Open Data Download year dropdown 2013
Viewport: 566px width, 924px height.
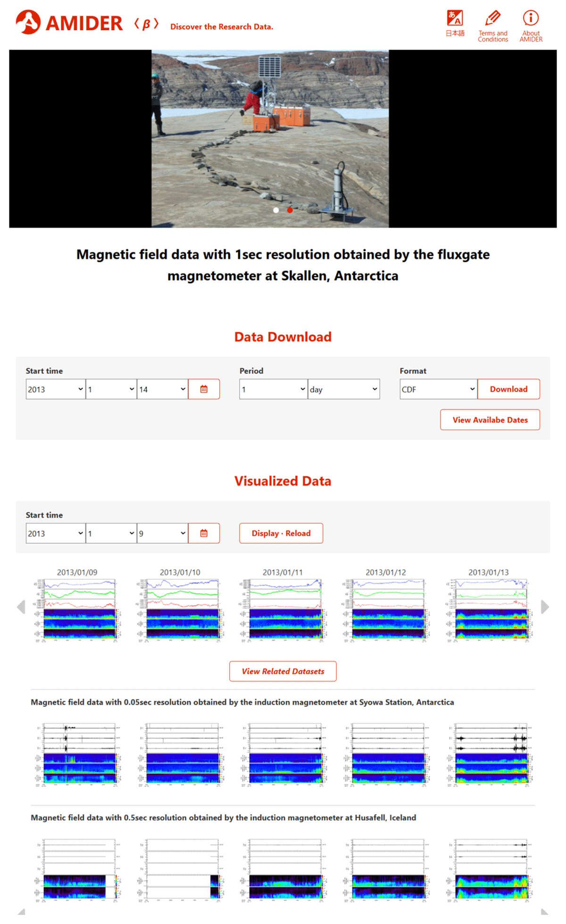pos(56,389)
